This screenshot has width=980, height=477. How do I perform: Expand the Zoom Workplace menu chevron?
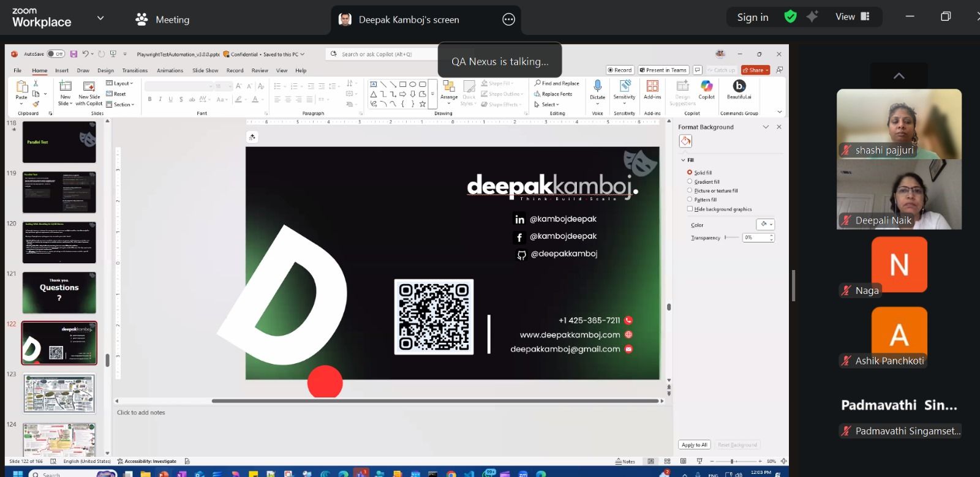coord(100,18)
